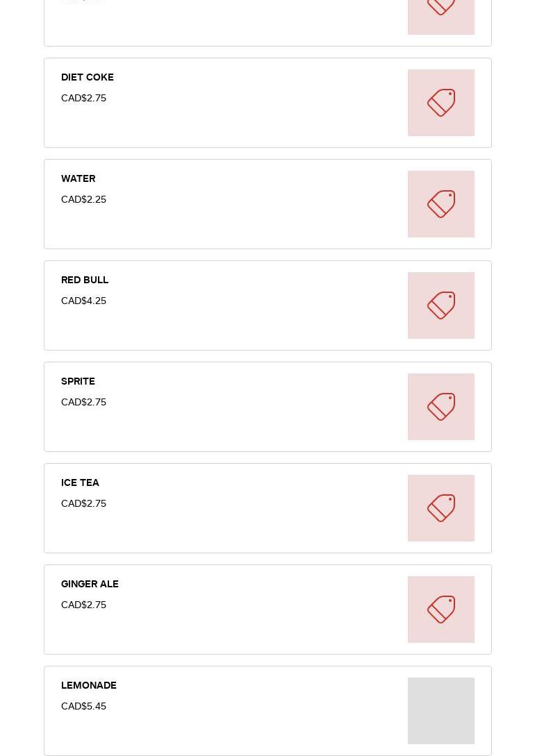Open the WATER item title
The width and height of the screenshot is (535, 756).
(x=79, y=178)
